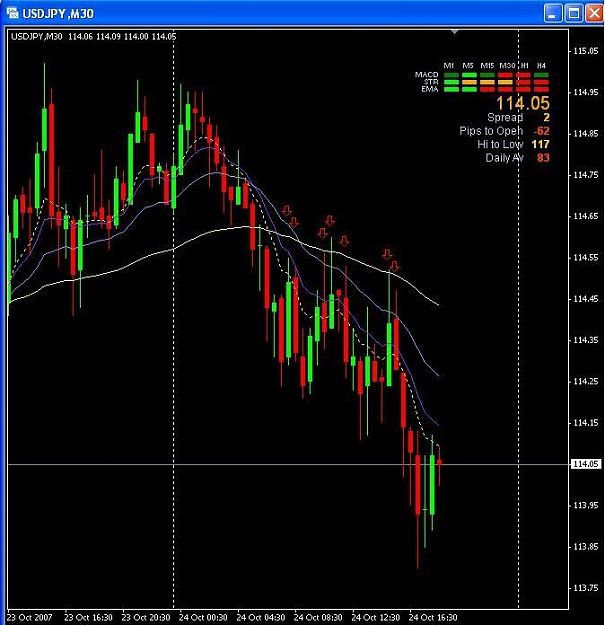Click the H4 timeframe column header
Viewport: 605px width, 625px height.
point(541,65)
